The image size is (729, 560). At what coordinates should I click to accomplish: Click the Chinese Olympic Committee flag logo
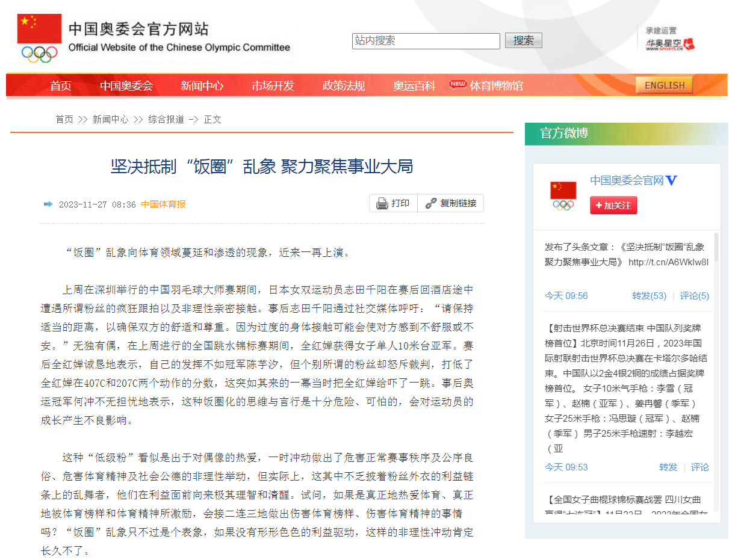[x=40, y=38]
